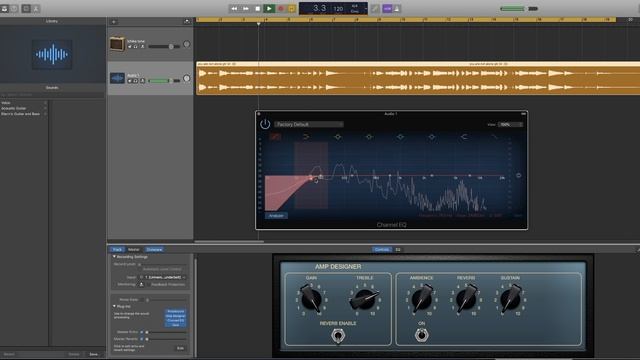Click the Channel EQ plug-in slot
The image size is (640, 360).
pyautogui.click(x=176, y=320)
